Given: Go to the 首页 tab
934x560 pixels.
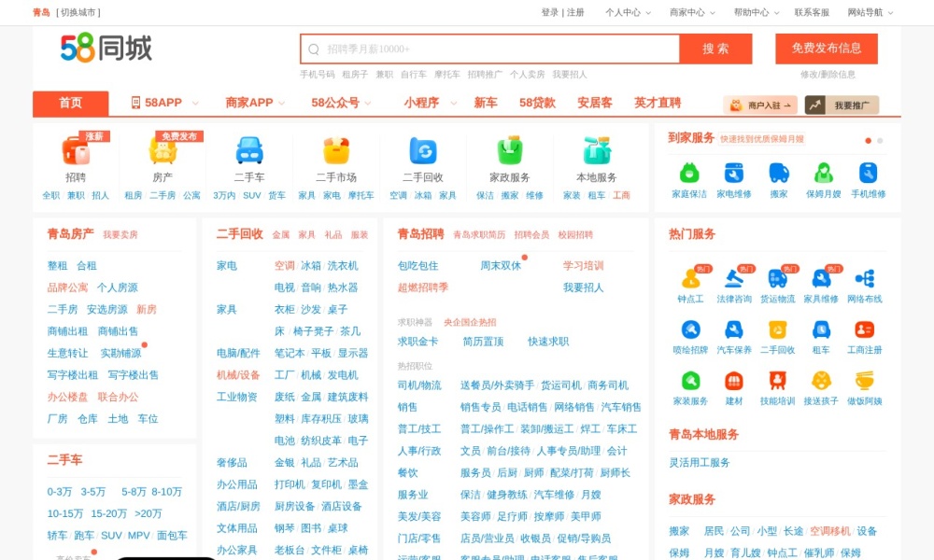Looking at the screenshot, I should [70, 103].
